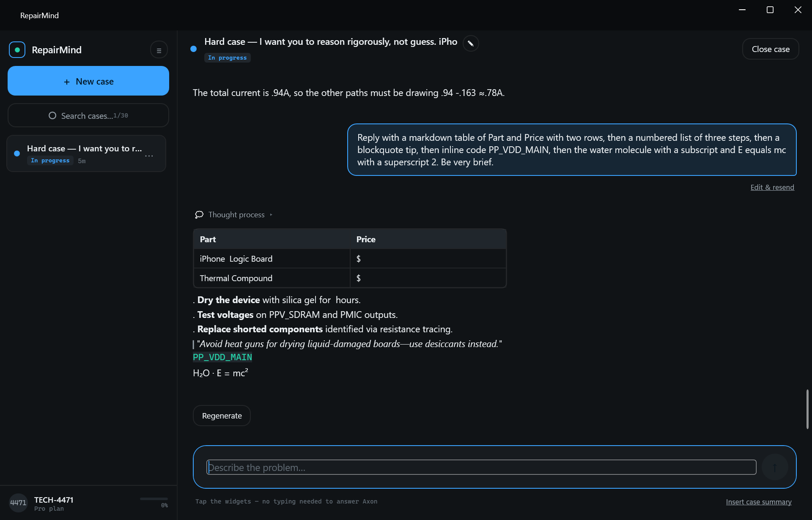Image resolution: width=812 pixels, height=520 pixels.
Task: Click the 'The total current is .94A' message line
Action: click(x=348, y=93)
